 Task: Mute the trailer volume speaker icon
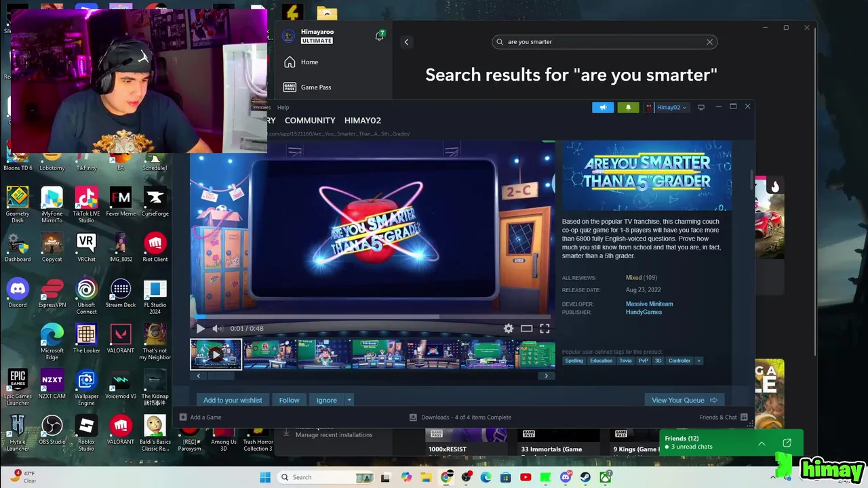point(218,328)
